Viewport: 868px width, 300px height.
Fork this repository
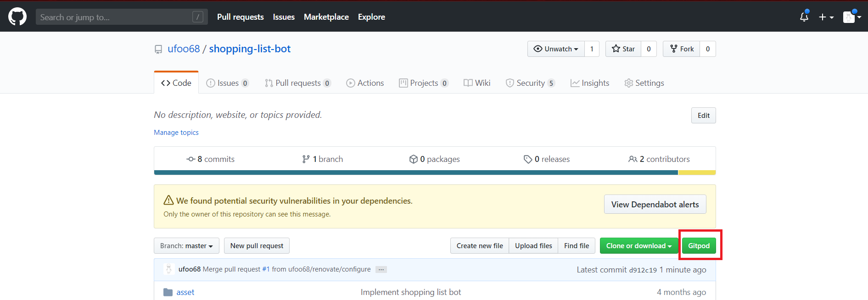tap(682, 49)
